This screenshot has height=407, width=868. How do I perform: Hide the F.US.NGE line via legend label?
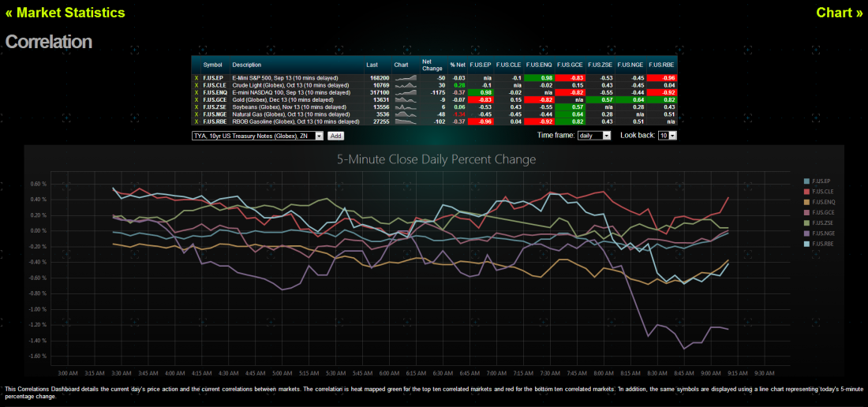[x=824, y=233]
